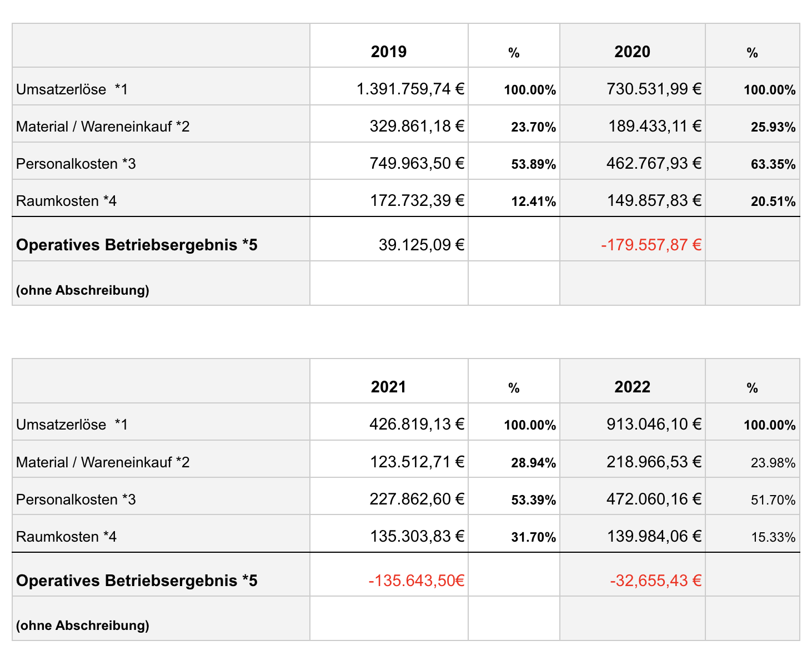This screenshot has width=812, height=656.
Task: Select the 39.125,09 € operating result cell
Action: pos(389,239)
